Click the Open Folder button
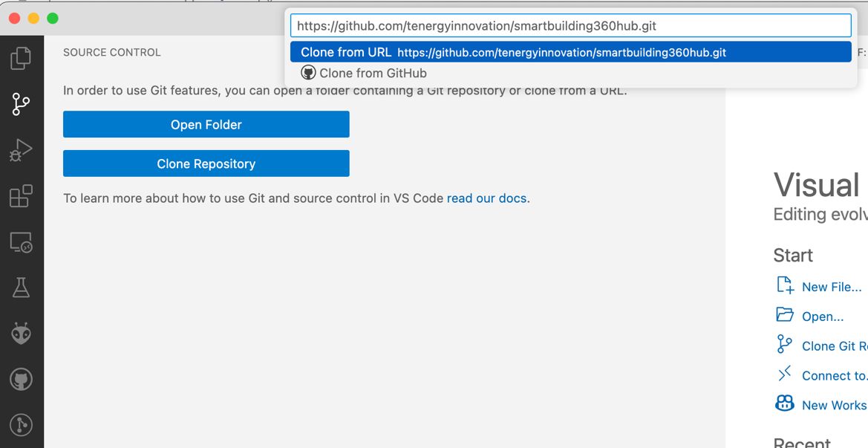868x448 pixels. [206, 124]
